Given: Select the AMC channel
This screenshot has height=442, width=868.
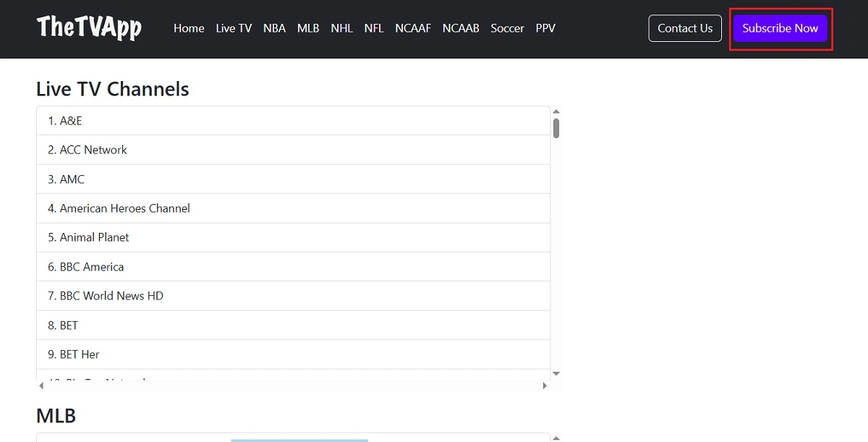Looking at the screenshot, I should coord(293,179).
